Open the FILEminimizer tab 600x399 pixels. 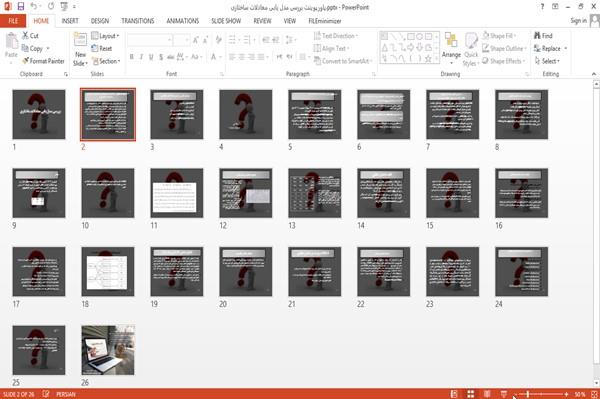(x=325, y=21)
